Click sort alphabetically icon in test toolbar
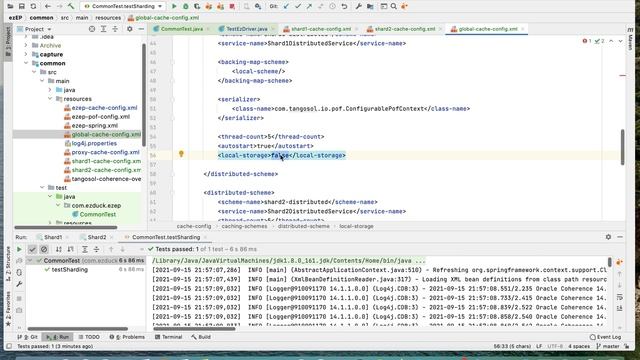 point(59,249)
